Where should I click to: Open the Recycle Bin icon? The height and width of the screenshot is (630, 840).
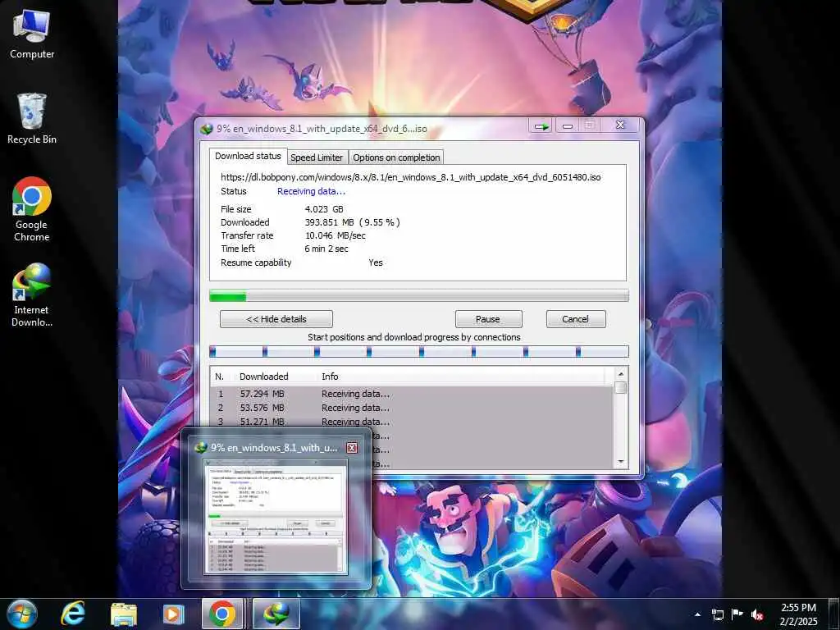(32, 119)
